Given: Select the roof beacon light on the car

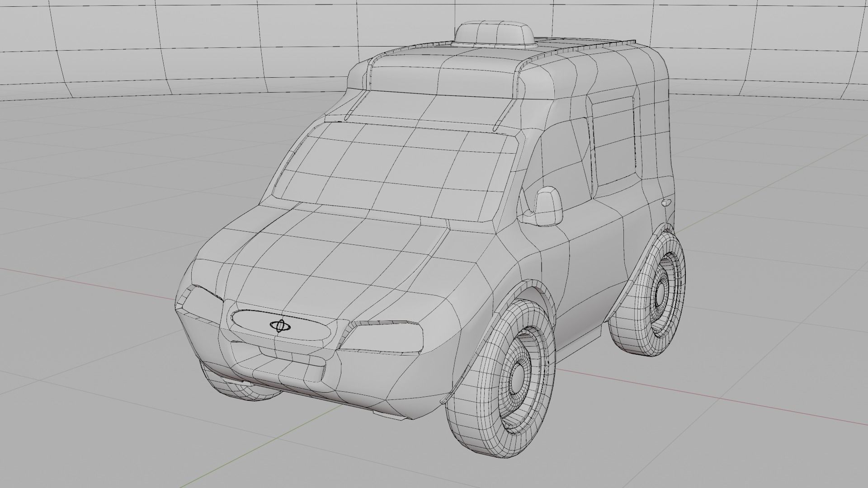Looking at the screenshot, I should pos(495,33).
